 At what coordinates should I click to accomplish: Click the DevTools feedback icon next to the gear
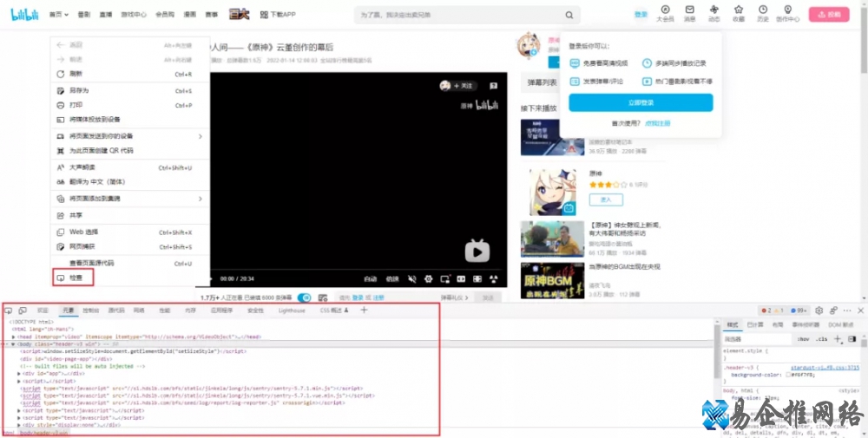pos(833,311)
